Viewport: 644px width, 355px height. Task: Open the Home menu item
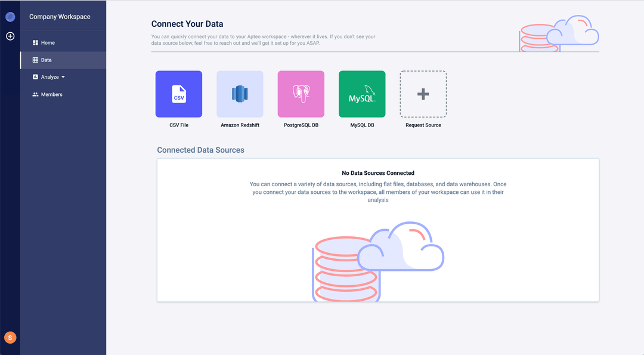[63, 43]
